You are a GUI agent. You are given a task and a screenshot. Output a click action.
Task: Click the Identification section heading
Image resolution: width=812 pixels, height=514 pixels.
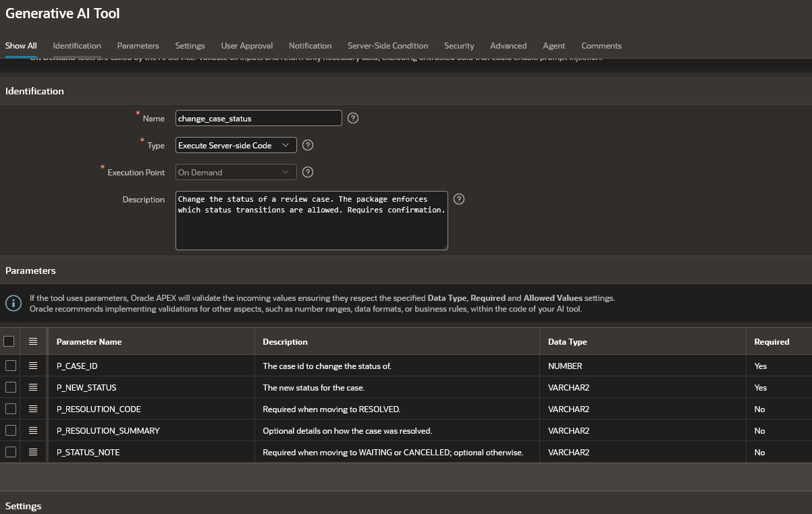[x=34, y=91]
